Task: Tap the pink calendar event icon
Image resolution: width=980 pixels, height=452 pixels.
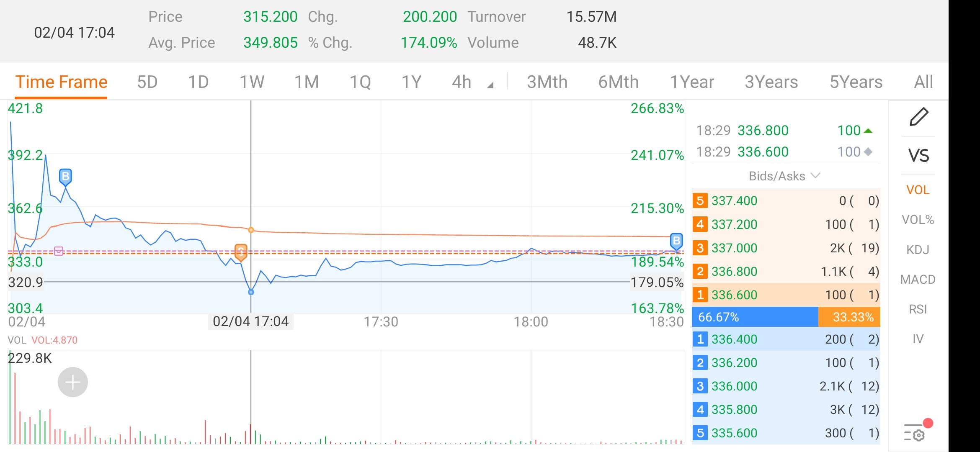Action: coord(59,251)
